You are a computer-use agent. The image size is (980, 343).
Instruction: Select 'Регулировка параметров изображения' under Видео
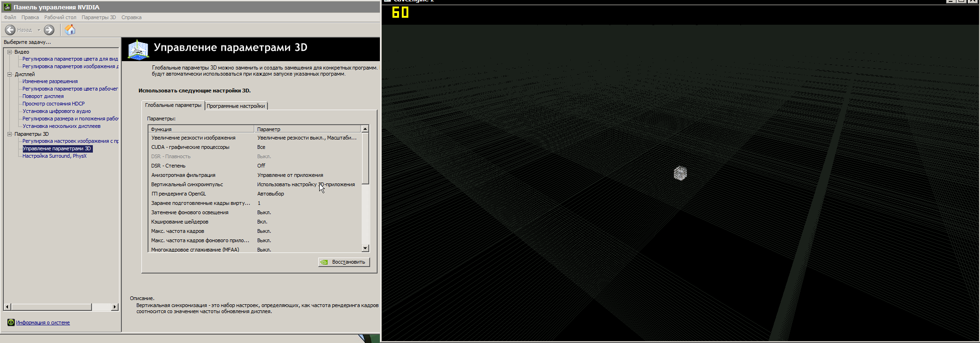70,66
